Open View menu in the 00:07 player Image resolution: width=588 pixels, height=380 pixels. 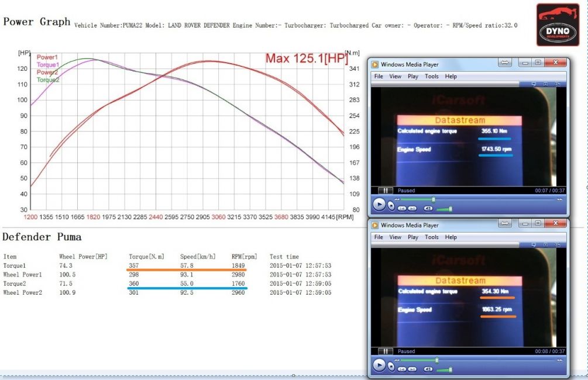(x=396, y=77)
